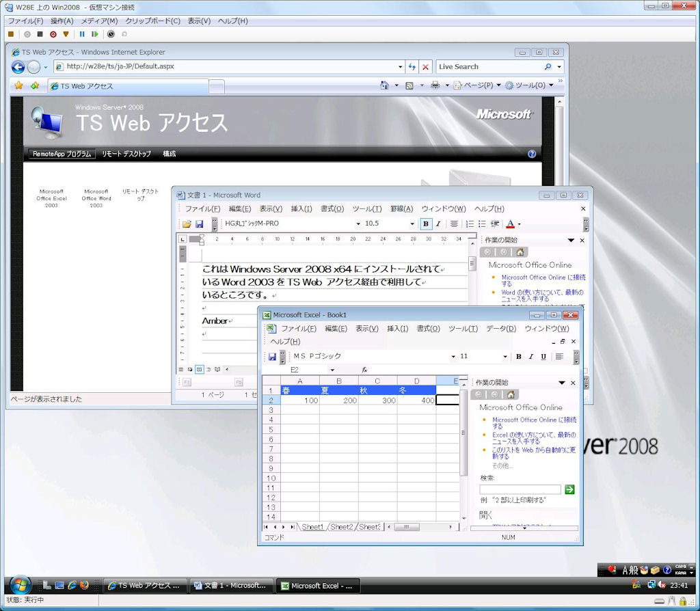700x611 pixels.
Task: Toggle Italic in Excel toolbar
Action: pyautogui.click(x=530, y=357)
